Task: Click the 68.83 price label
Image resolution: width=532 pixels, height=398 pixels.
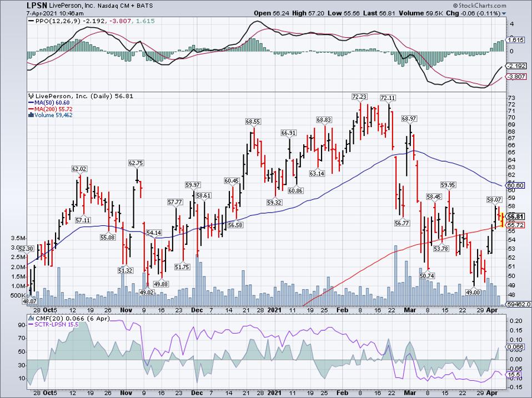Action: click(324, 120)
